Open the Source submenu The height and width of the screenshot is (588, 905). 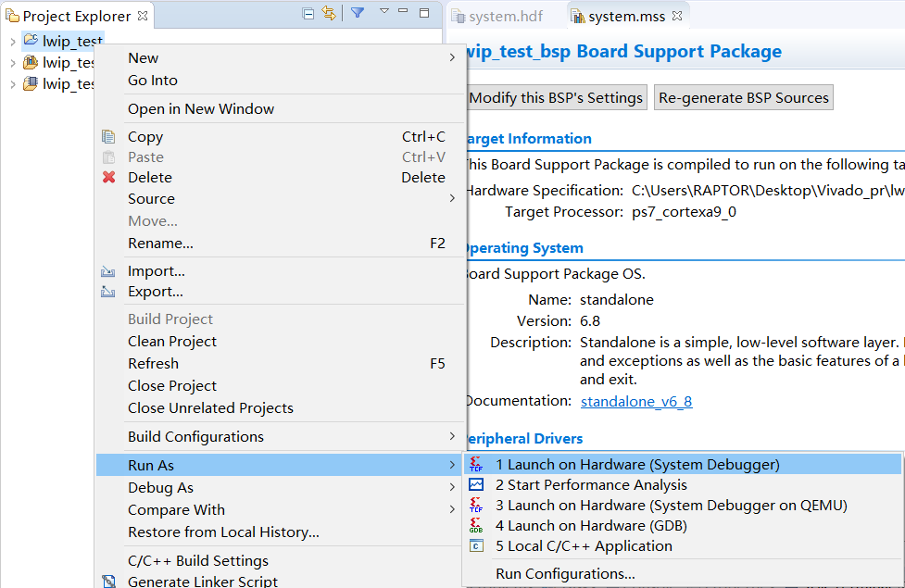(281, 198)
